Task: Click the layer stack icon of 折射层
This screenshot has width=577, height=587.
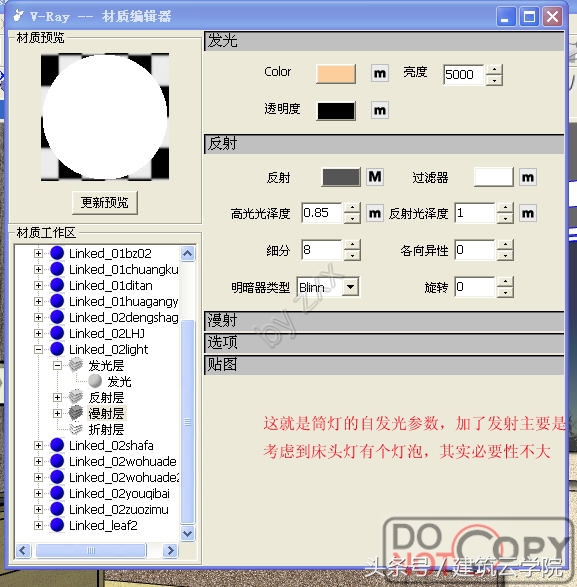Action: click(76, 429)
